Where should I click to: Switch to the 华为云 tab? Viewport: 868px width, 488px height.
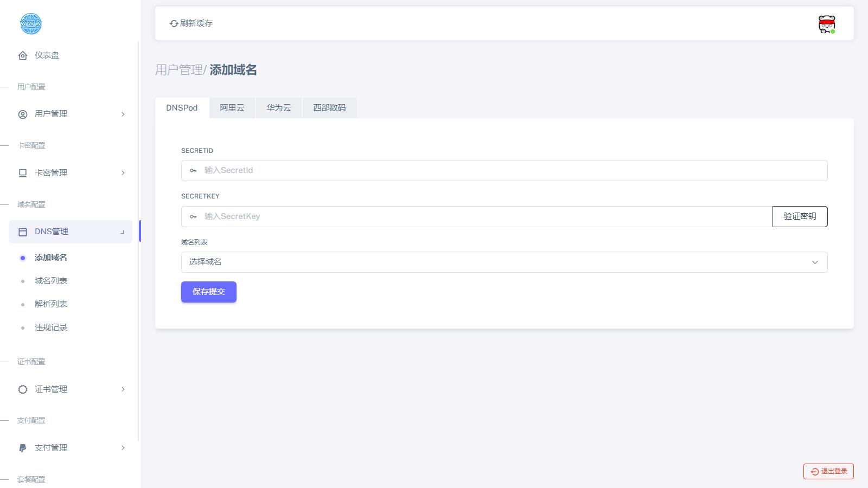coord(278,108)
